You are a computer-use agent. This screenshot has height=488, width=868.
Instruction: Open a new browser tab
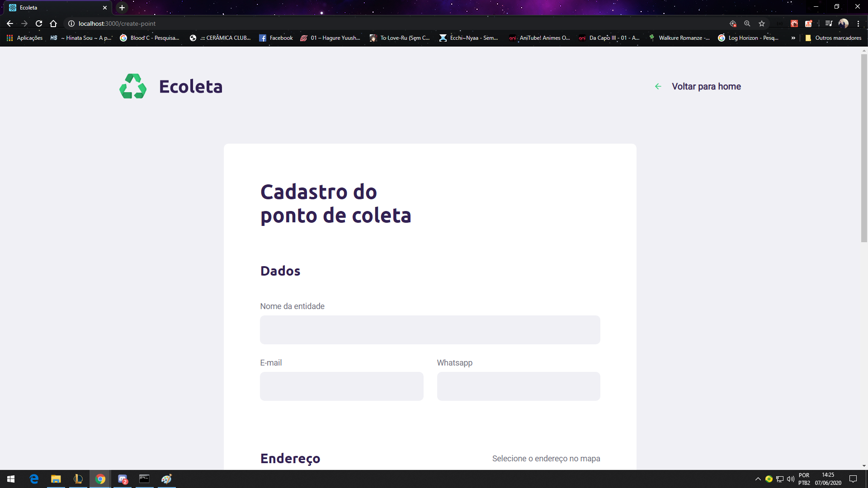122,7
